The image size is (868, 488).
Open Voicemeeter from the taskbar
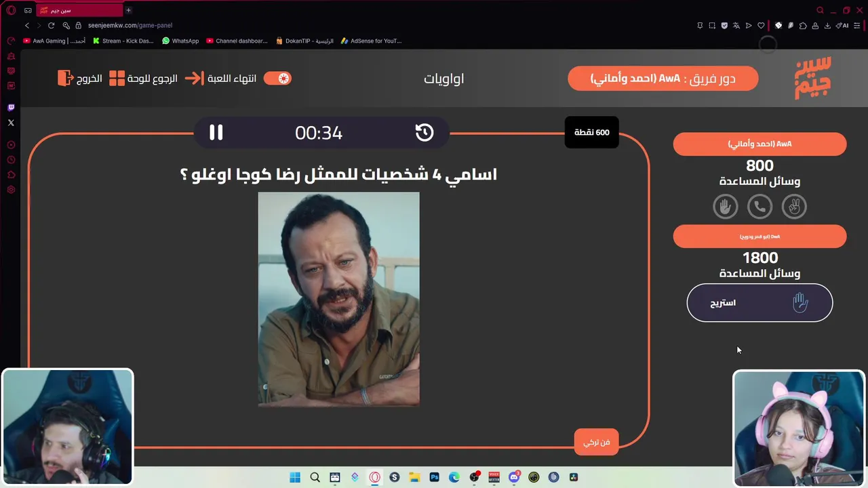coord(494,477)
